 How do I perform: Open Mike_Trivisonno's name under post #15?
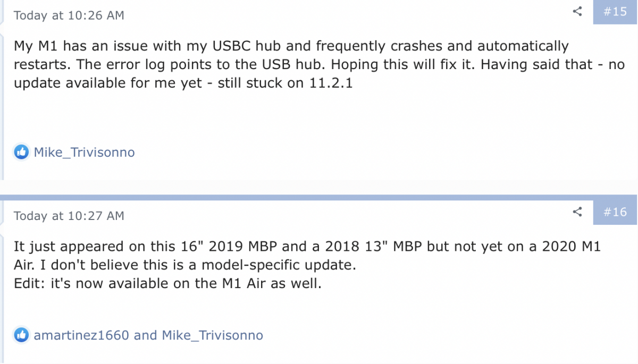click(84, 153)
